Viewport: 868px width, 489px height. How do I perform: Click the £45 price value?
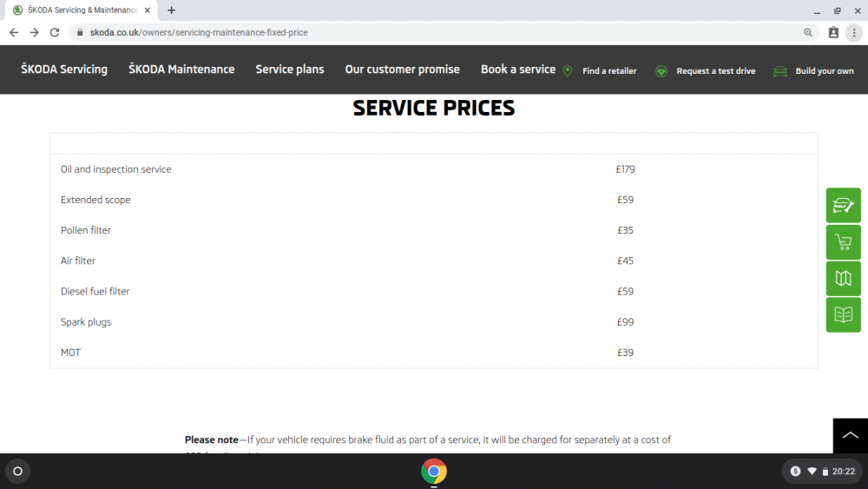click(x=626, y=261)
